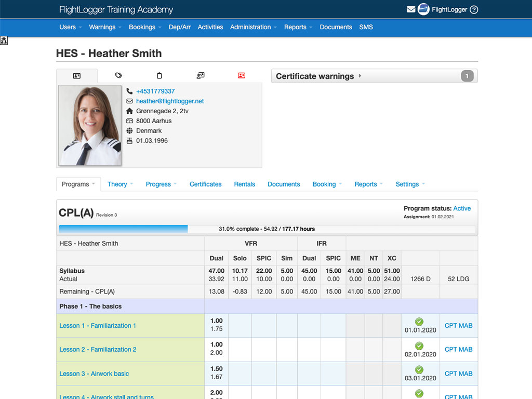Open the Dep/Arr menu item
This screenshot has height=399, width=532.
[x=180, y=27]
